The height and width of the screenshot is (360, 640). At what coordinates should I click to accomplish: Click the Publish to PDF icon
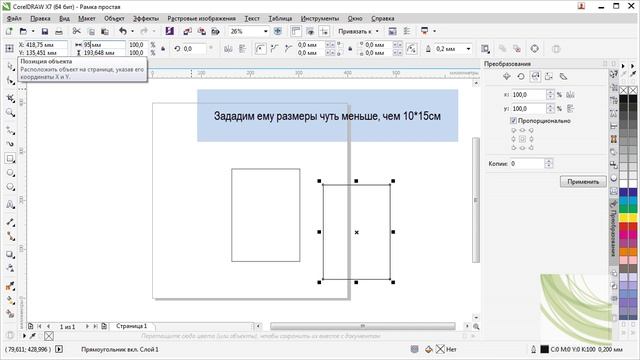point(216,31)
